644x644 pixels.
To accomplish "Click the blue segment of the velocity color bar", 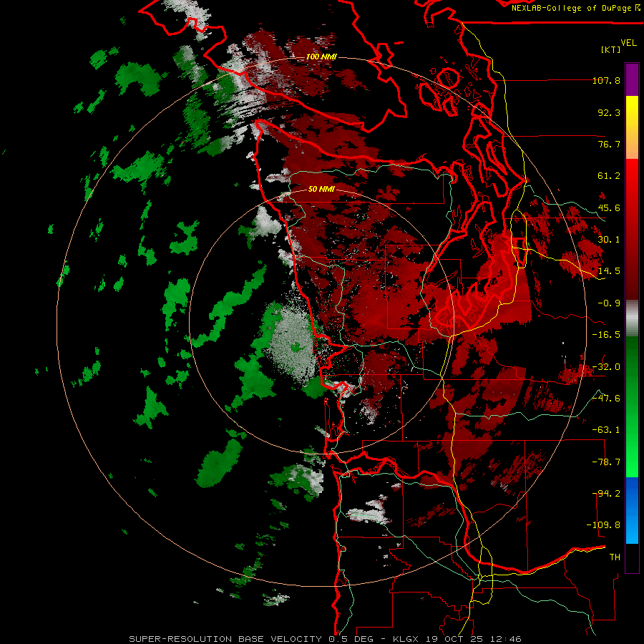I will [632, 510].
